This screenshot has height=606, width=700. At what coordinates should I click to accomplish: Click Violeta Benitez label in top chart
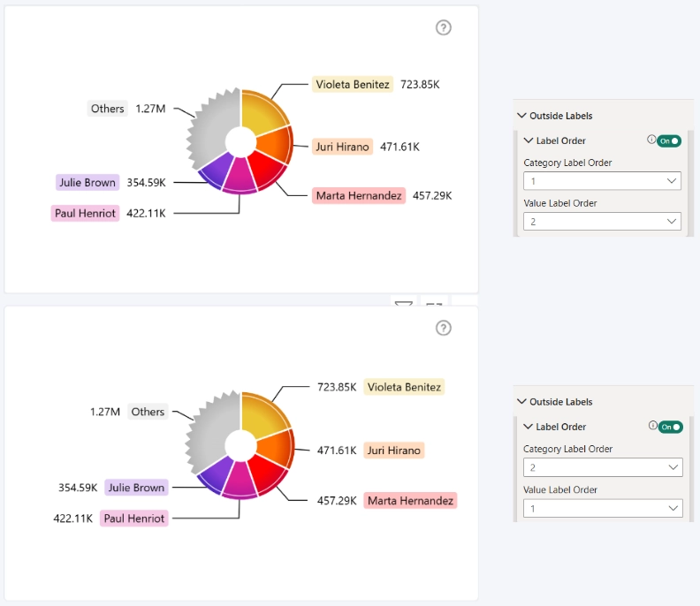click(353, 84)
